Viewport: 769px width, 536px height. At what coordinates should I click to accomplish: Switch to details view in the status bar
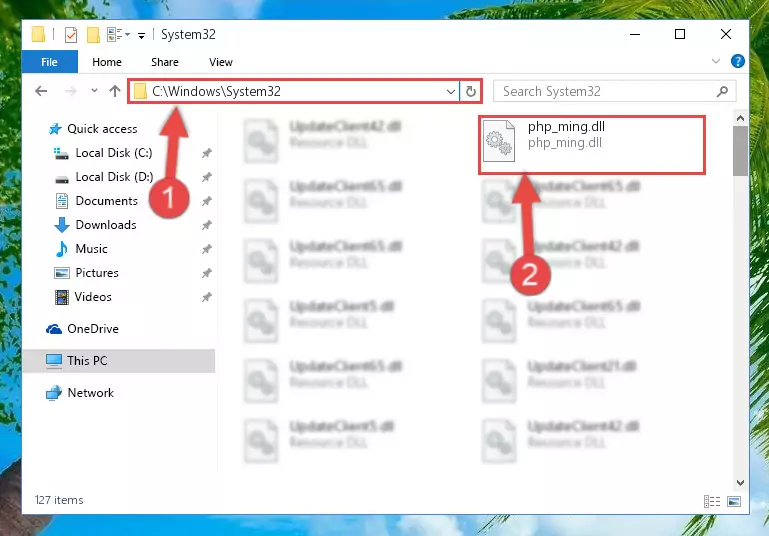tap(712, 501)
